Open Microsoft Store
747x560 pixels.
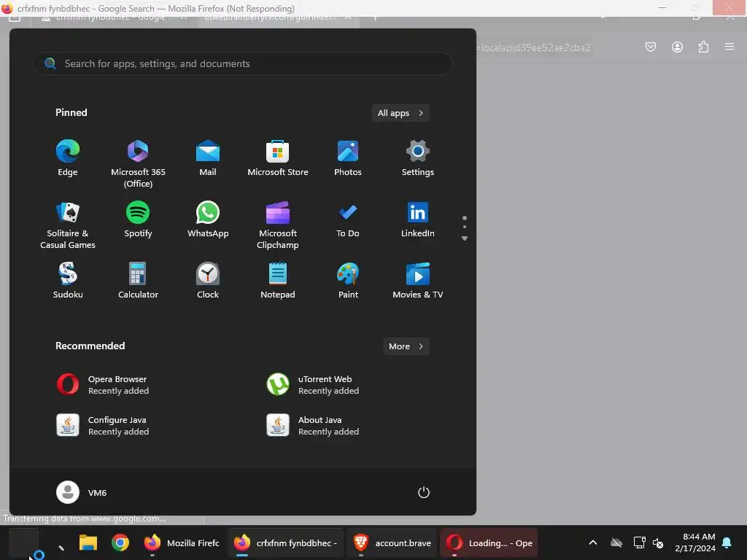pyautogui.click(x=278, y=158)
